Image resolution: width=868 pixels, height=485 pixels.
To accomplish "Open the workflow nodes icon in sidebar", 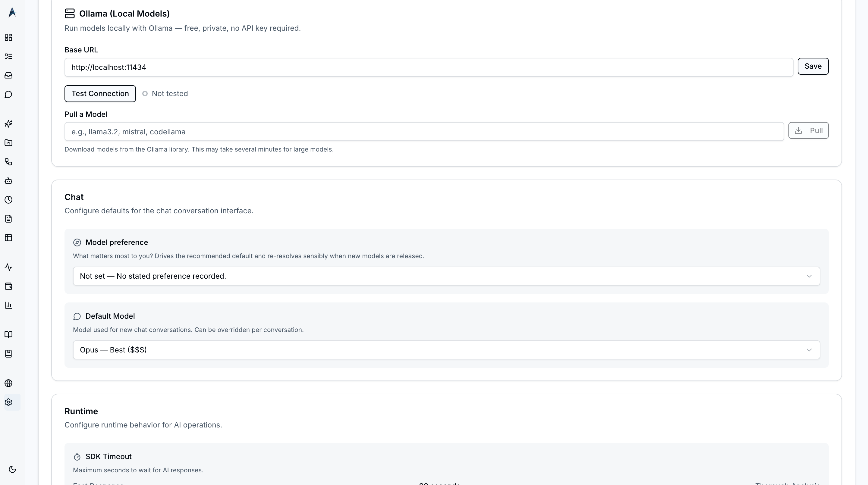I will [x=8, y=162].
